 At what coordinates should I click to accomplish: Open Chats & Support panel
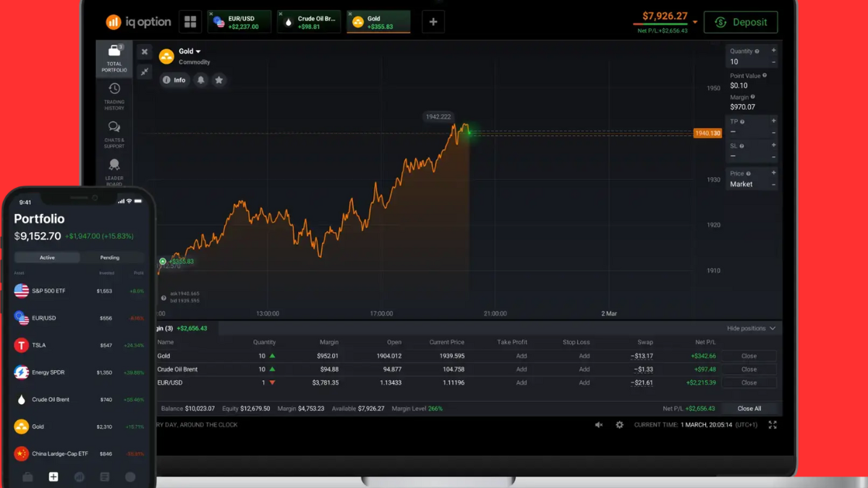point(114,134)
